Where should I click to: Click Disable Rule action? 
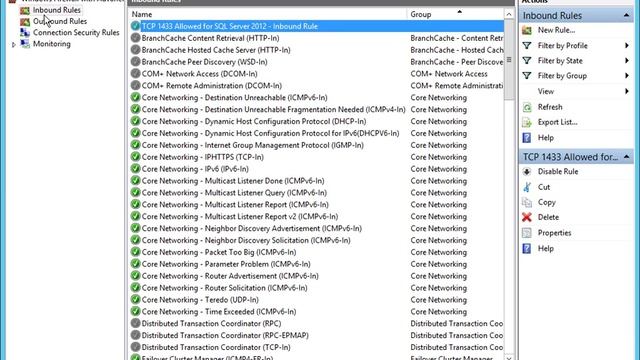pos(558,172)
